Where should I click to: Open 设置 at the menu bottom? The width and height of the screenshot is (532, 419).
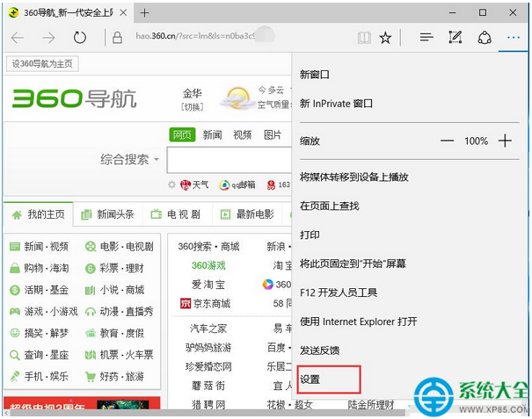(x=310, y=379)
